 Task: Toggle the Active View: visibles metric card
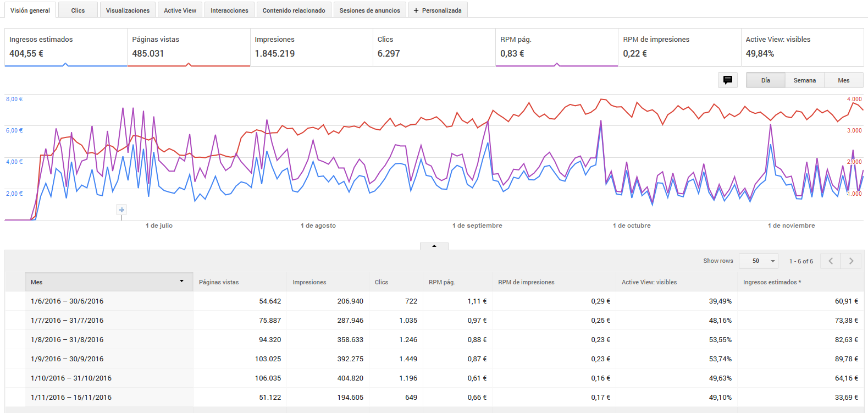(802, 47)
